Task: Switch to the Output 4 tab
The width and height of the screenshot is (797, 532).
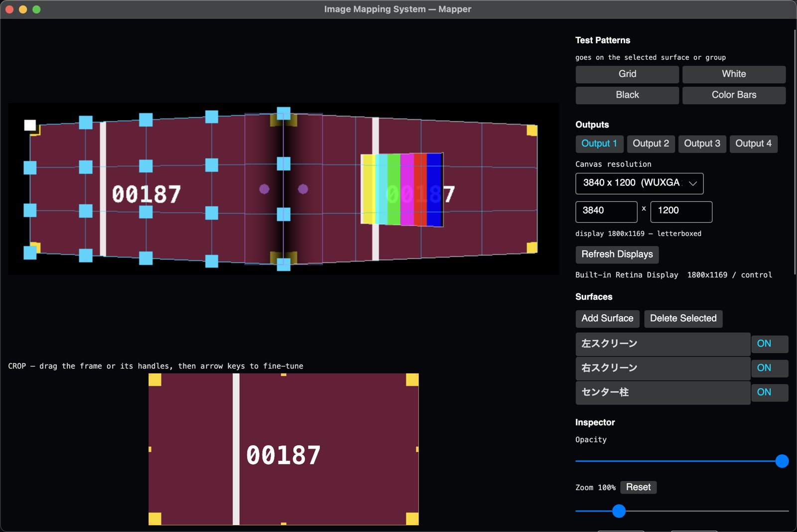Action: [753, 144]
